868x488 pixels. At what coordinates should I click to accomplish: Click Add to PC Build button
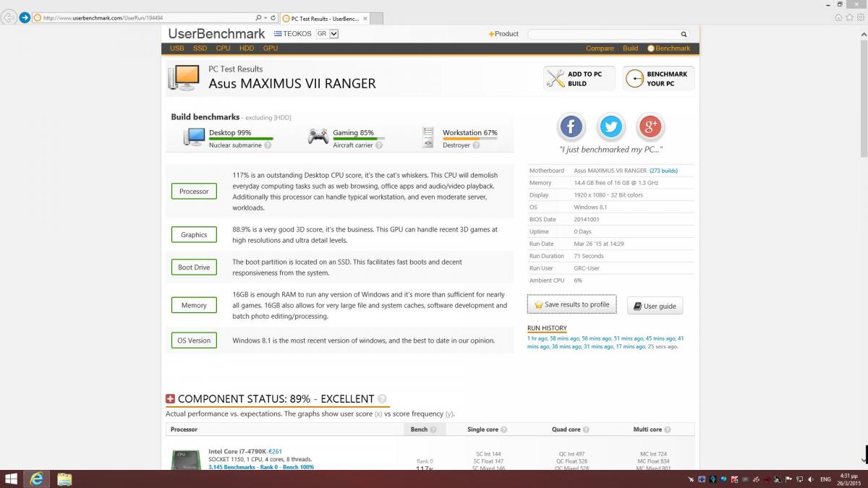point(579,79)
